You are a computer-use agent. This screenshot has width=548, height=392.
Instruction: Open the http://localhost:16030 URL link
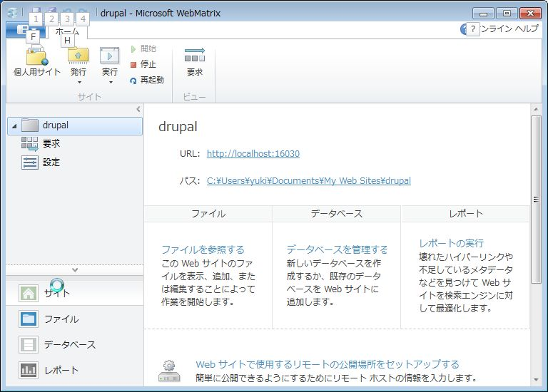pos(253,153)
